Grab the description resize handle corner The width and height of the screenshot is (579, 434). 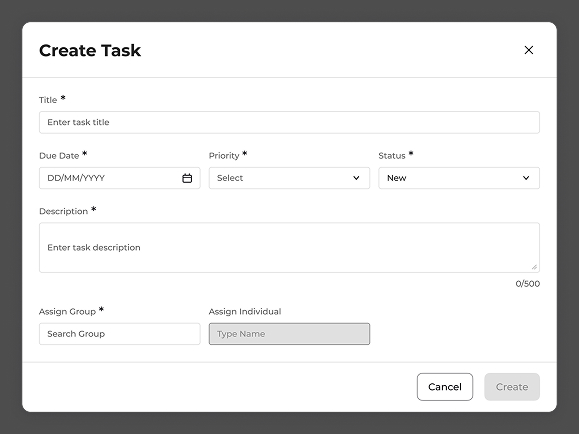[534, 267]
